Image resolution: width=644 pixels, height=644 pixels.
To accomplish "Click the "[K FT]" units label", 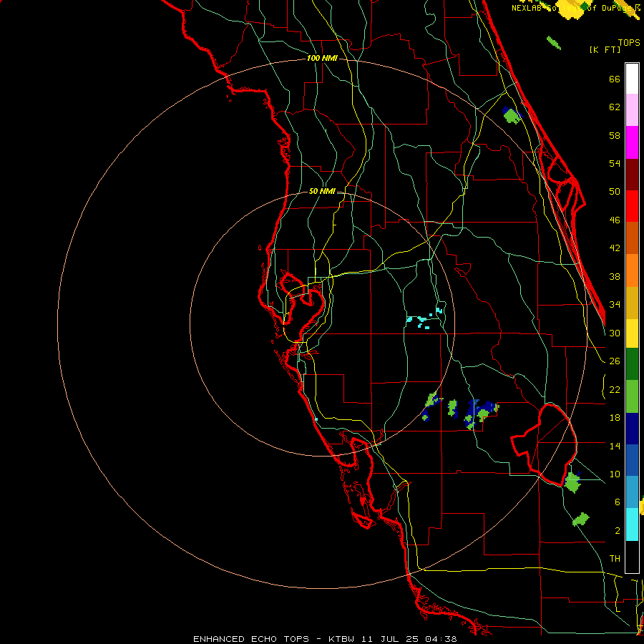I will click(x=605, y=50).
